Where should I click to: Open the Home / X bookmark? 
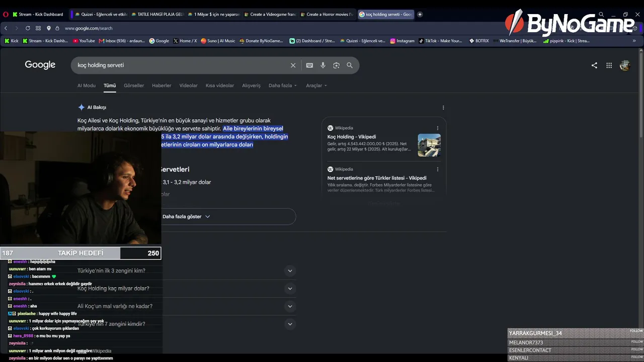click(x=185, y=41)
